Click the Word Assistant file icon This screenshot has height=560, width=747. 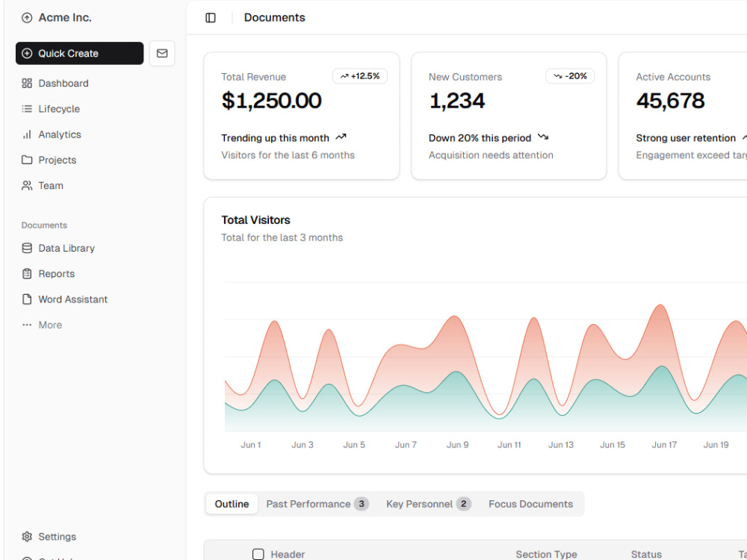coord(27,299)
